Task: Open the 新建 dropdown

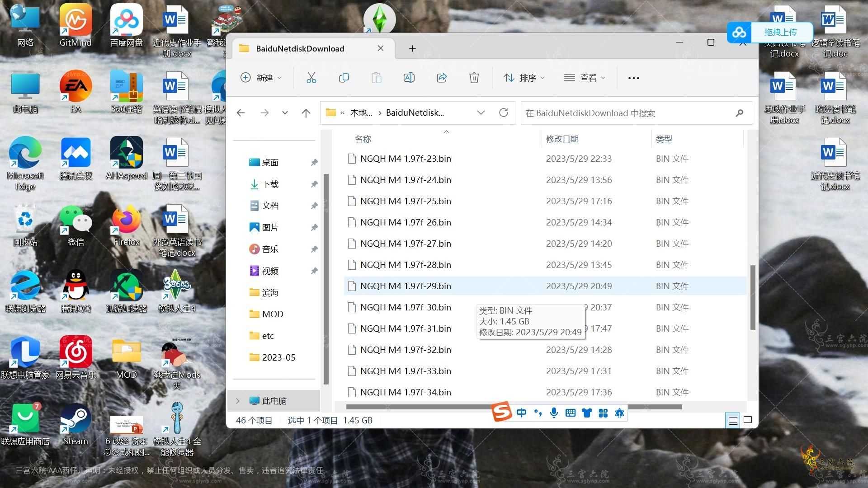Action: tap(261, 78)
